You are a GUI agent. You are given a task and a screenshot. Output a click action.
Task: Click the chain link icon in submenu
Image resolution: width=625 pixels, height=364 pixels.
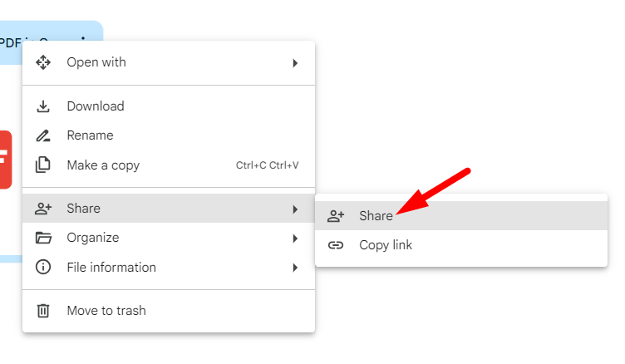coord(336,245)
